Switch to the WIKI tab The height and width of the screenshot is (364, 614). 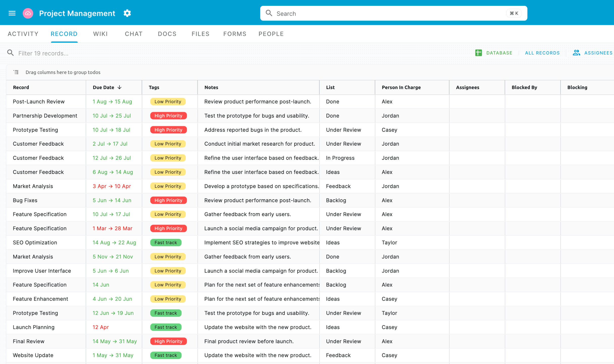pos(100,33)
